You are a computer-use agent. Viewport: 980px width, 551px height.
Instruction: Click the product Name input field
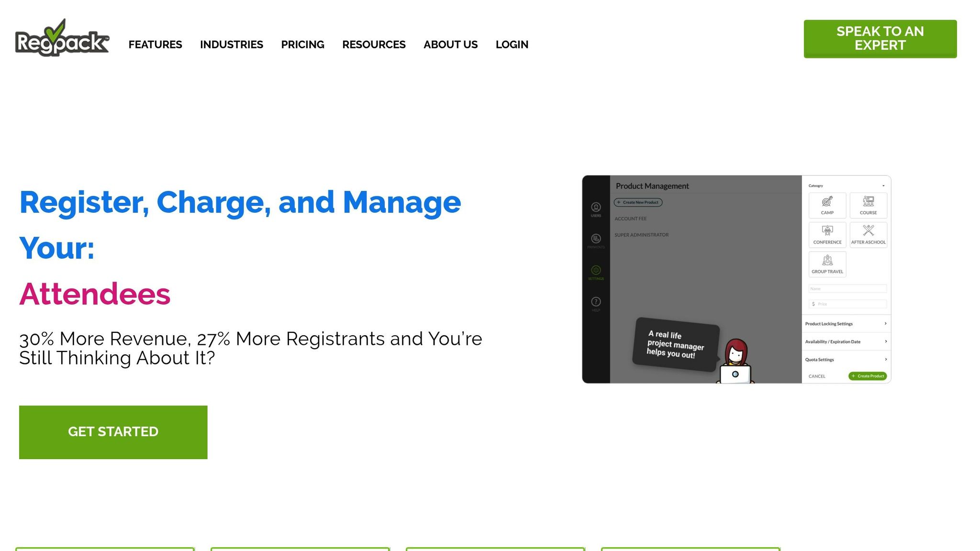point(847,289)
